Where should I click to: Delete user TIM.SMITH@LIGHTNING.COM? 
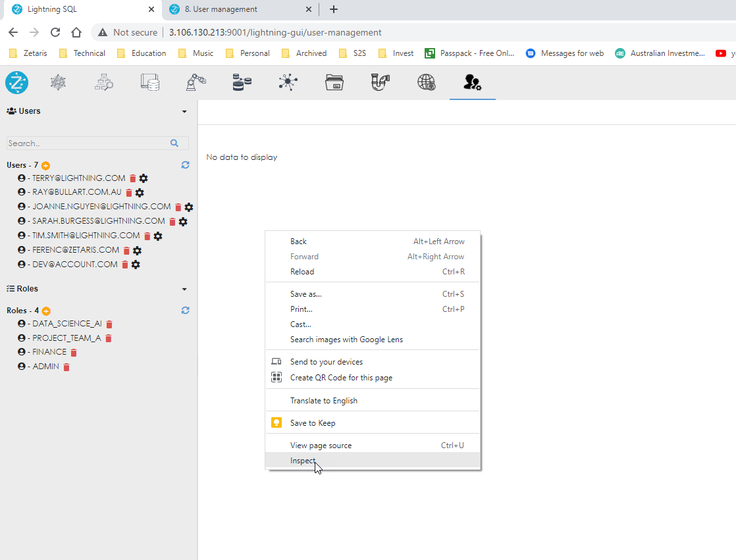click(x=147, y=236)
